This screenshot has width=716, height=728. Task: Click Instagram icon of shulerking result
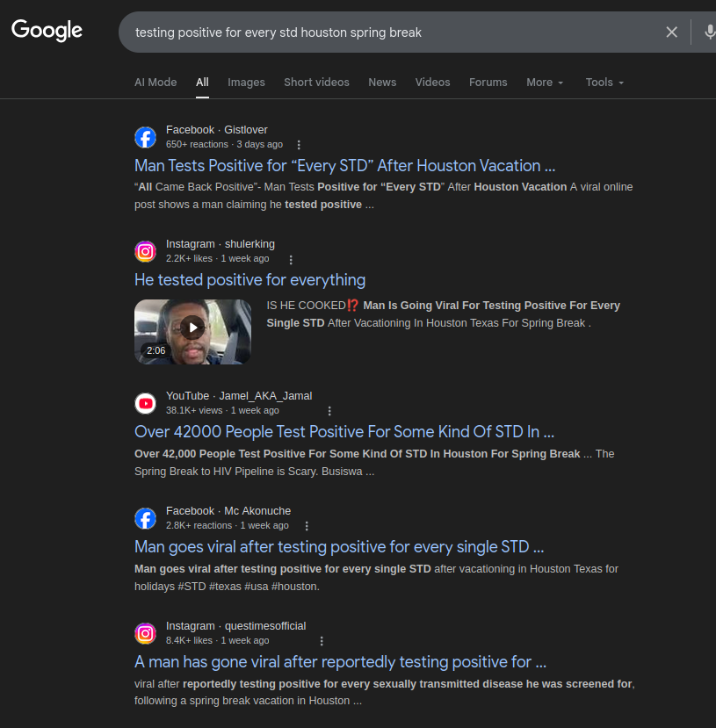(145, 251)
